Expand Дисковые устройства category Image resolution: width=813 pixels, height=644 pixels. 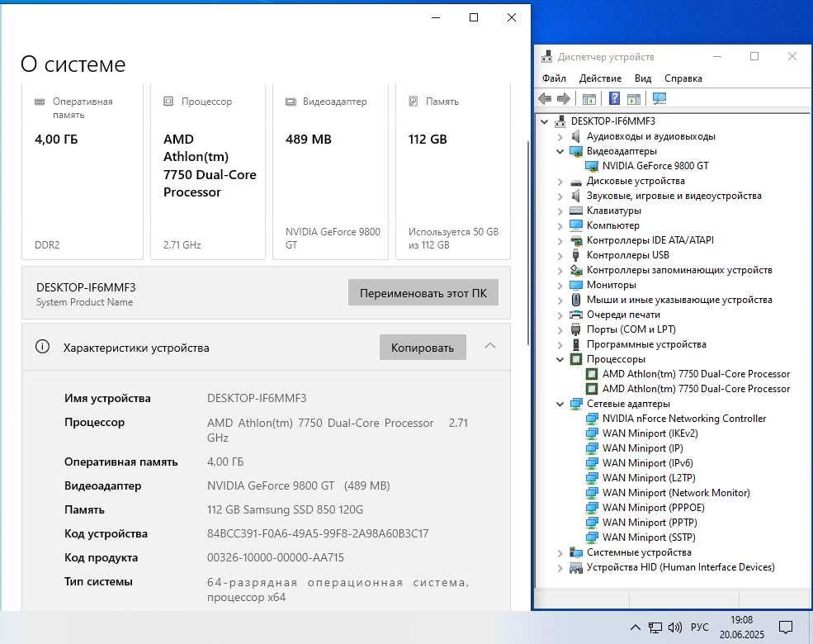click(560, 182)
